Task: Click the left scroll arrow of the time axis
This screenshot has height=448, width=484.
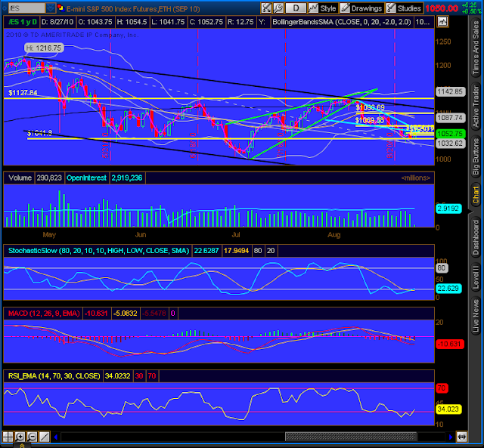Action: (x=56, y=437)
